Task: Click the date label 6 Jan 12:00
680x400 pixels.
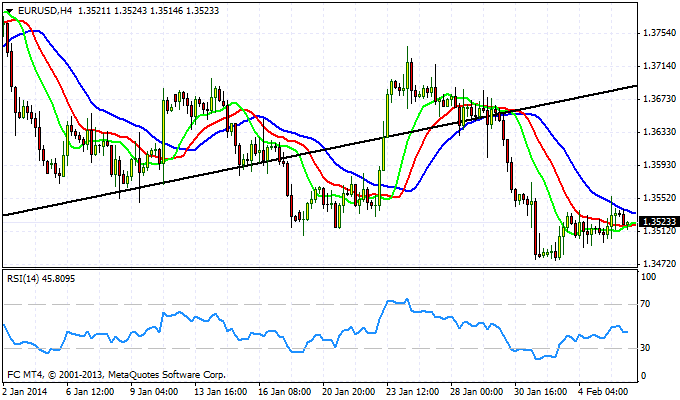Action: coord(90,391)
